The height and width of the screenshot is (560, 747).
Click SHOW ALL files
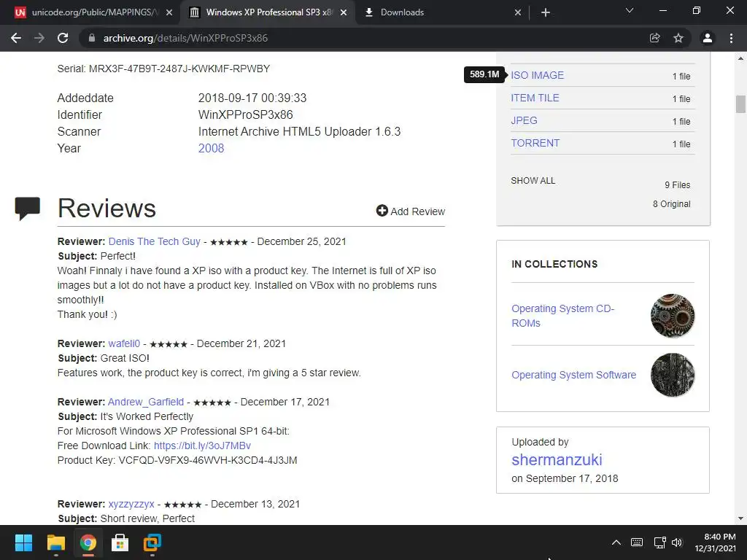[533, 181]
